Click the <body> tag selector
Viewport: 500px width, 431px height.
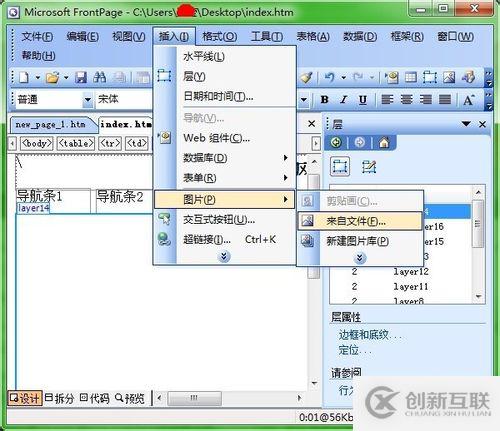(36, 143)
